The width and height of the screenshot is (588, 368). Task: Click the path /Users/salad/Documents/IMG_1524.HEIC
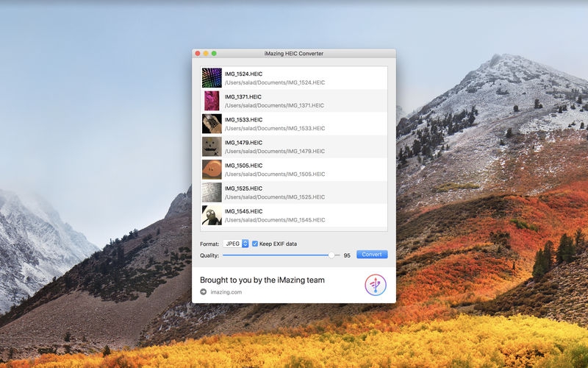click(x=275, y=82)
